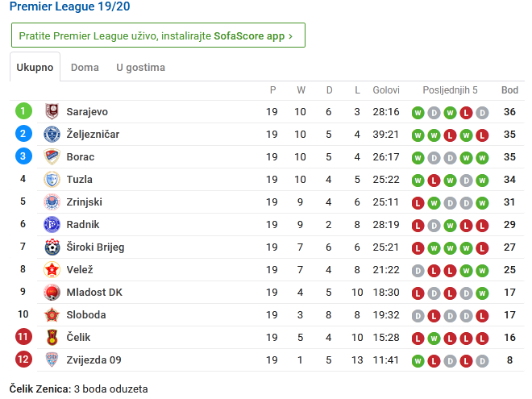This screenshot has height=399, width=532.
Task: Click the Radnik club crest icon
Action: click(52, 225)
